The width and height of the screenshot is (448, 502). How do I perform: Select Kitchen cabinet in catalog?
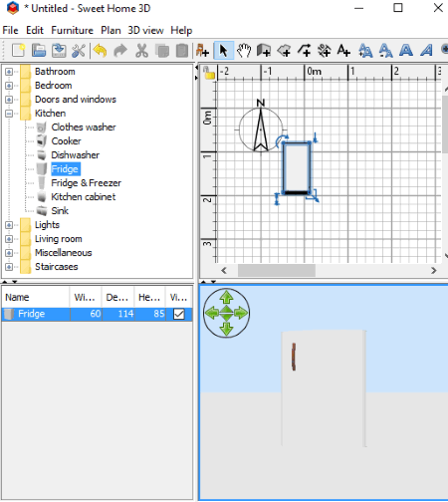pos(84,197)
